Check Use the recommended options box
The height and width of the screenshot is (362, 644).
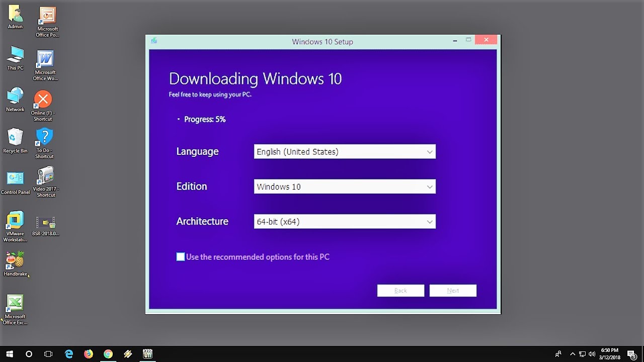coord(181,257)
